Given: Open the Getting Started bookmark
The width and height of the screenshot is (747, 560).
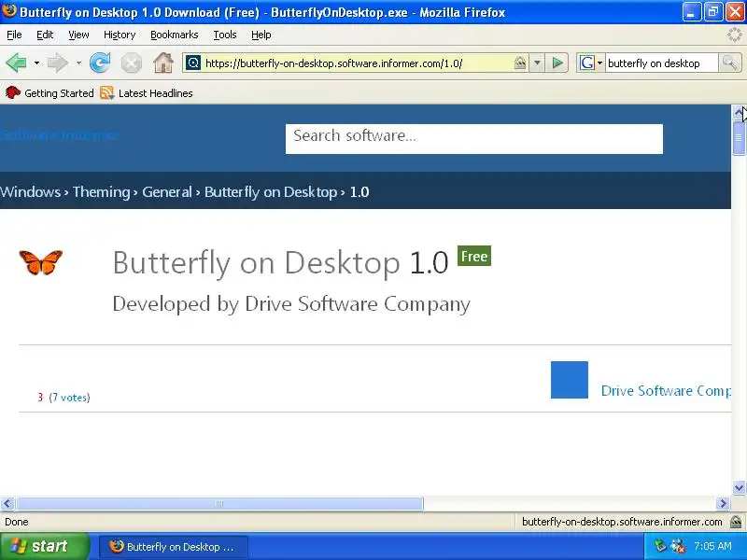Looking at the screenshot, I should (49, 93).
